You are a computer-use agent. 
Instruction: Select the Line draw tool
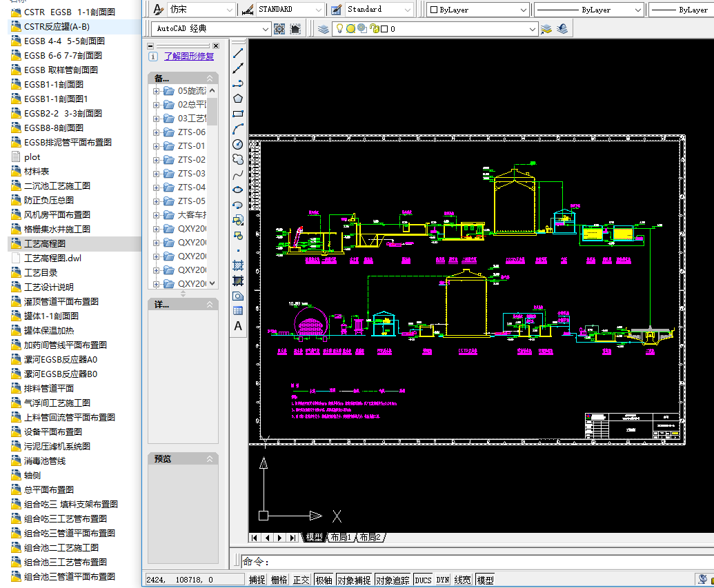238,53
